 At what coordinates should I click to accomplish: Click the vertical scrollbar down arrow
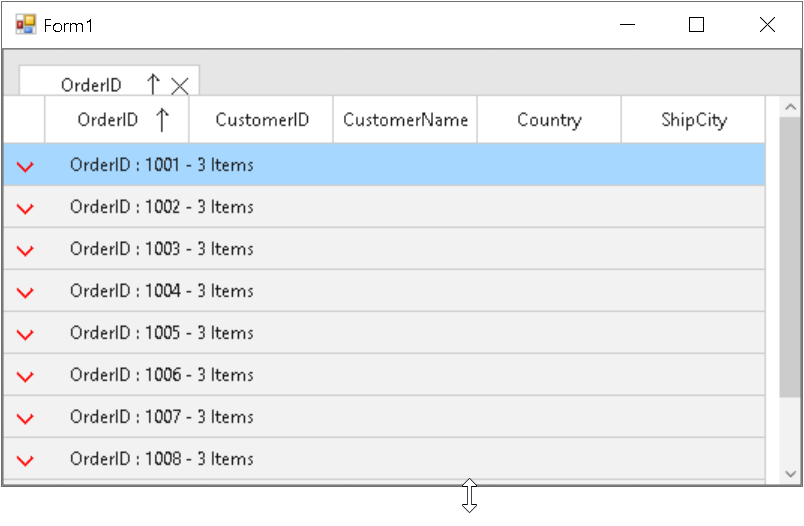[x=790, y=474]
